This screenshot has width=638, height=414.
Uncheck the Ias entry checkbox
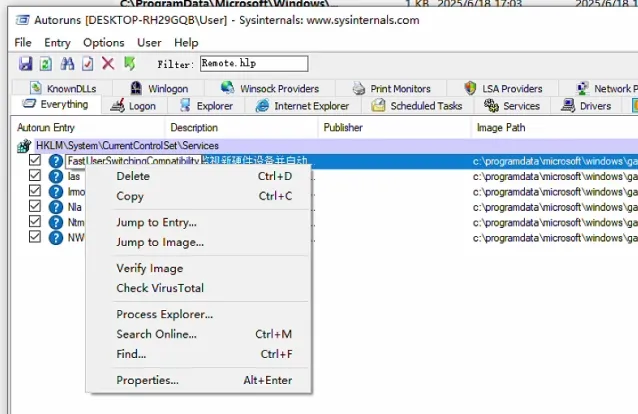coord(35,175)
